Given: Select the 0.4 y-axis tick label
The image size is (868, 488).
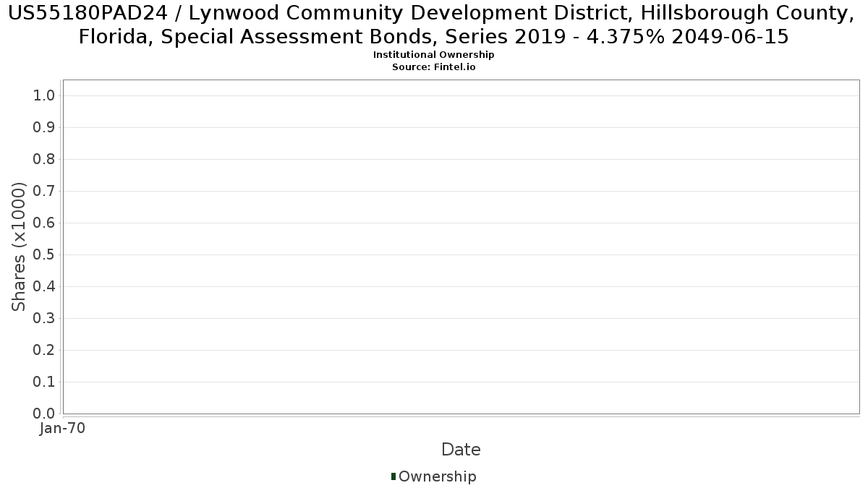Looking at the screenshot, I should tap(44, 287).
